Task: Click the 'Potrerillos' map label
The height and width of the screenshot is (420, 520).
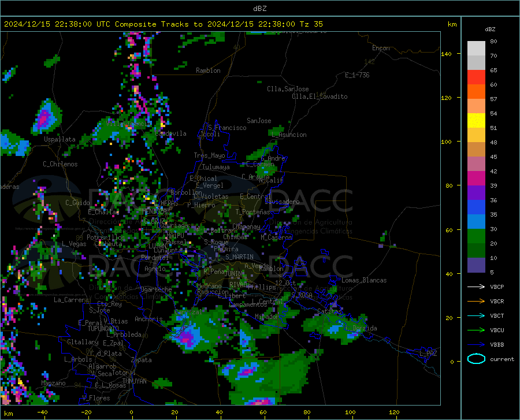Action: coord(106,237)
